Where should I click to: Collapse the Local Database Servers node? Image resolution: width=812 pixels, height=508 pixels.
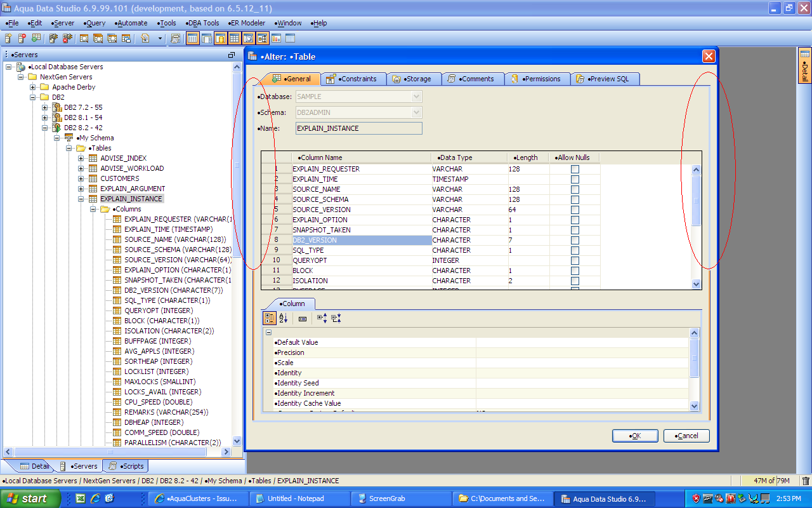(x=9, y=67)
